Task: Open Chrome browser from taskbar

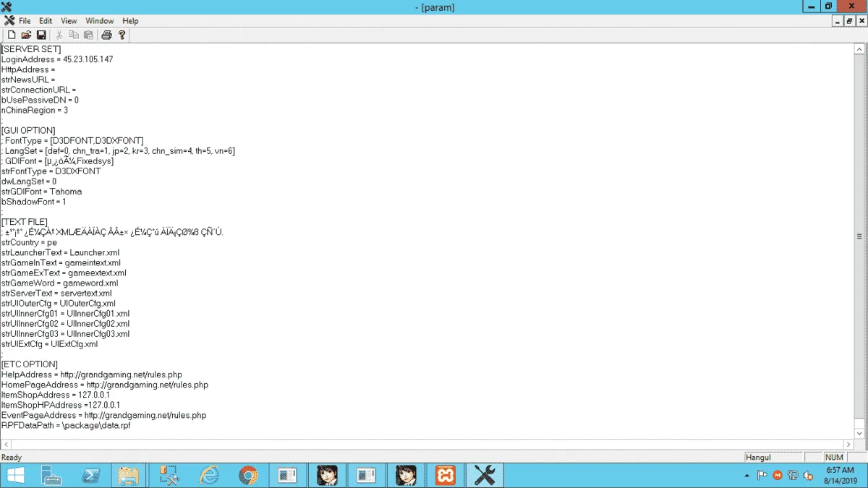Action: [249, 475]
